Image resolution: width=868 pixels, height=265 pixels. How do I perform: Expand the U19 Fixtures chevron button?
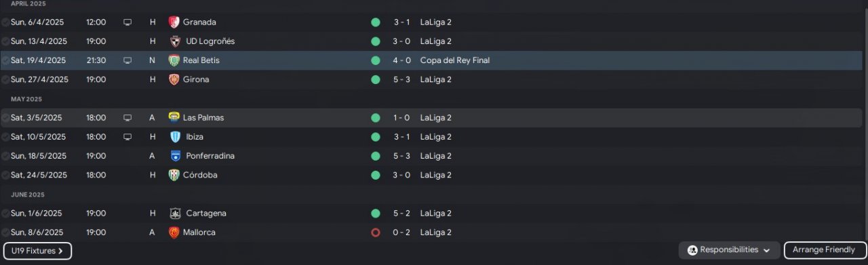click(x=37, y=251)
